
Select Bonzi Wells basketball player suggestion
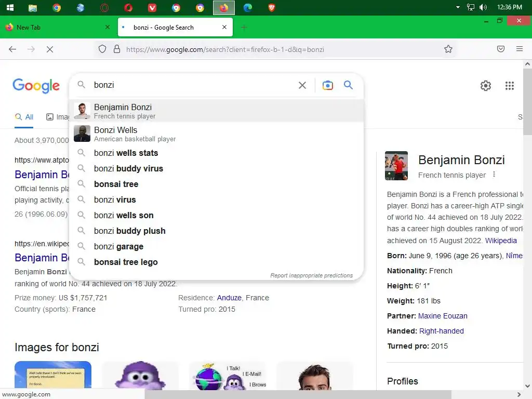pos(217,134)
